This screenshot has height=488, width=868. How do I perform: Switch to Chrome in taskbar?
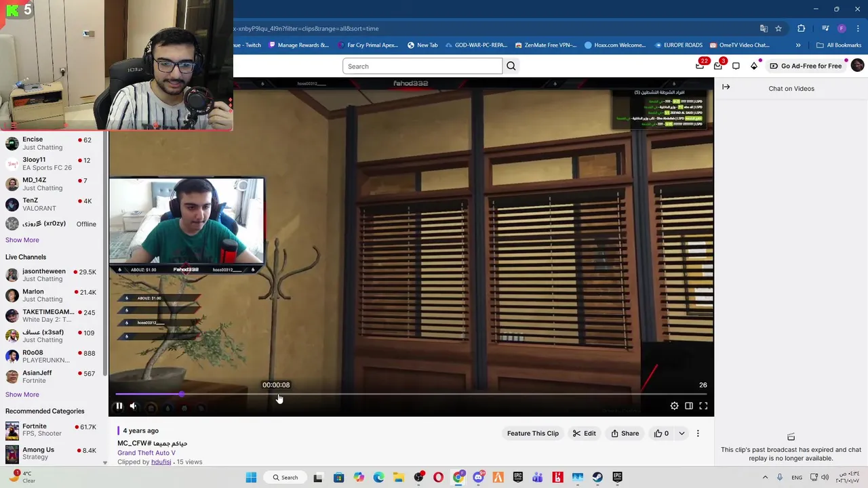(458, 477)
